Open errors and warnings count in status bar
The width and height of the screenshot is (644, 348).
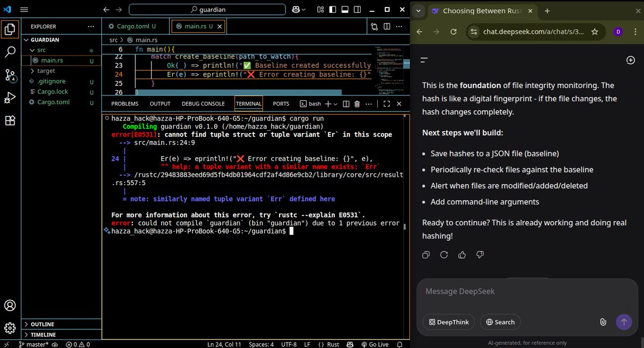pos(79,344)
